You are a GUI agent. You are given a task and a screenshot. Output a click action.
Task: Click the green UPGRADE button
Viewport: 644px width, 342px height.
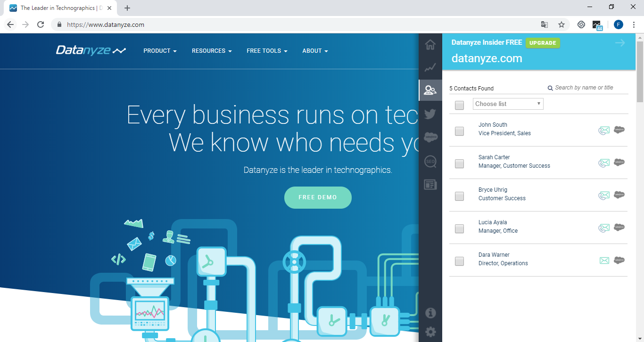point(543,43)
